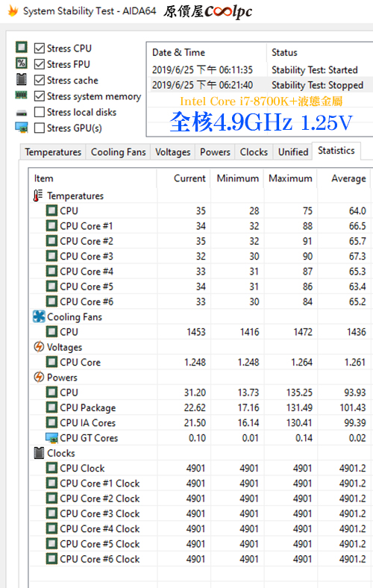Click icon beside CPU Clock row
Screen dimensions: 373x588
click(x=51, y=468)
